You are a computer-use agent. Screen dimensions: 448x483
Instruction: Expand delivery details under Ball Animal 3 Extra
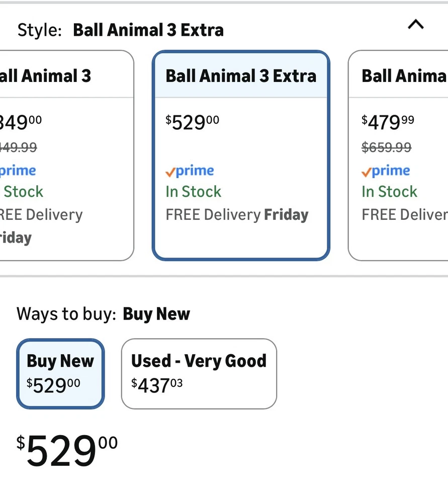[x=237, y=214]
